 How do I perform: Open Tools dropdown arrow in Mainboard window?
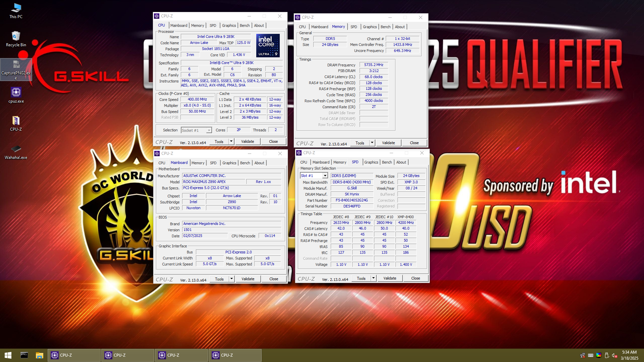[x=231, y=279]
